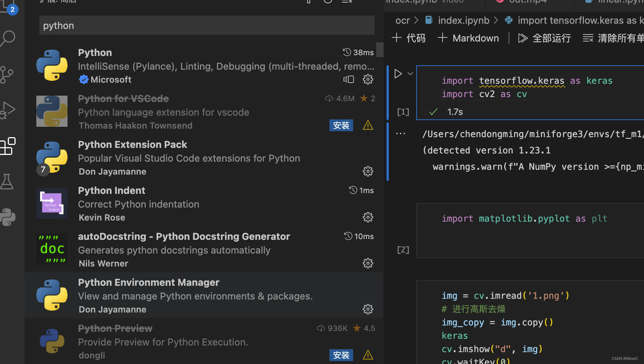Clear all outputs with 清除所有
Screen dimensions: 644x364
tap(613, 38)
